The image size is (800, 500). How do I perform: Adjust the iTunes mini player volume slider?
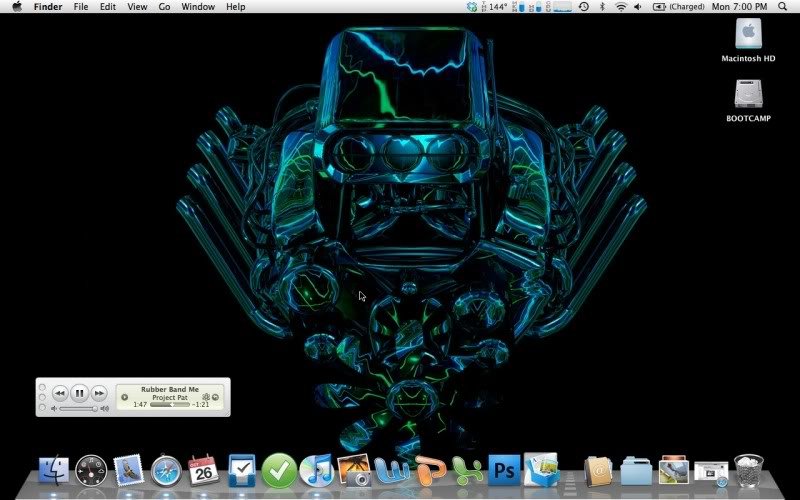(x=79, y=408)
